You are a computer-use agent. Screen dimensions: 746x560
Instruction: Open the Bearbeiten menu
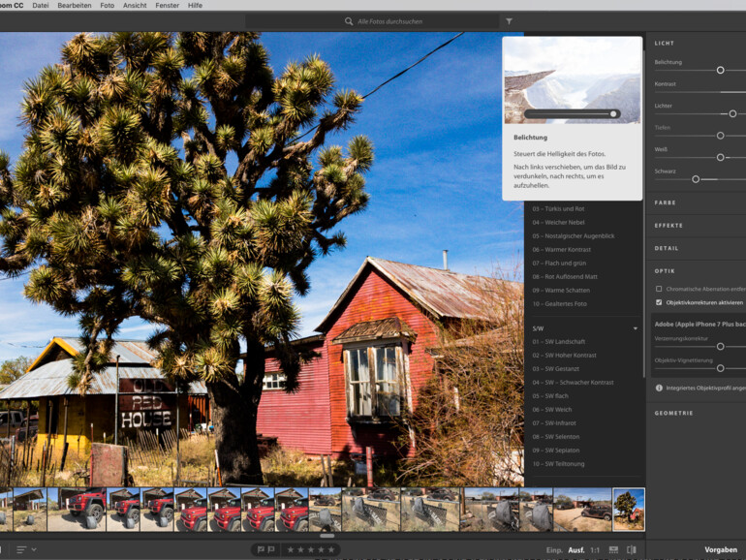(x=75, y=5)
